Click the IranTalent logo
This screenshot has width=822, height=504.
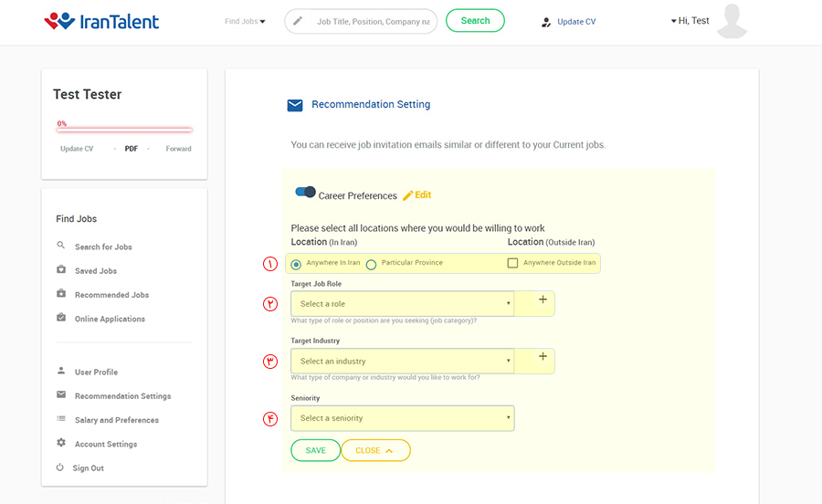(101, 21)
